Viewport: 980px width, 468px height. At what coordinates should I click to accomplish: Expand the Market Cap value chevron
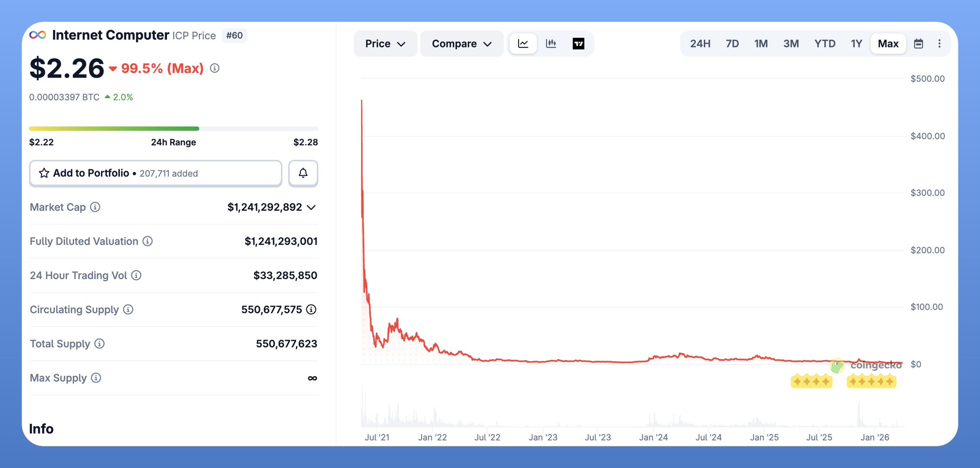[312, 207]
